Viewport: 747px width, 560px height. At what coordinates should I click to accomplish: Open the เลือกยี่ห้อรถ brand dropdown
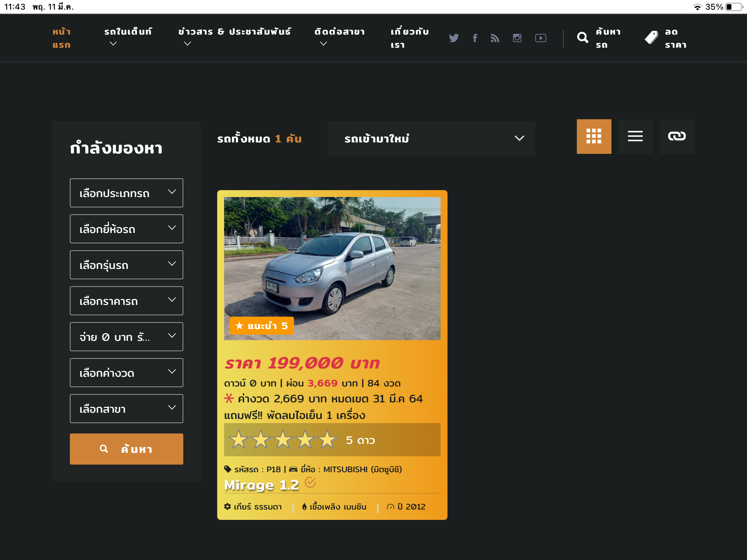pyautogui.click(x=126, y=229)
